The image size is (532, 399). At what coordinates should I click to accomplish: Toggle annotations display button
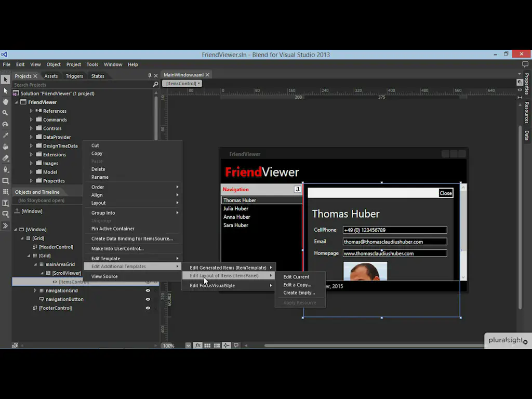pos(236,345)
